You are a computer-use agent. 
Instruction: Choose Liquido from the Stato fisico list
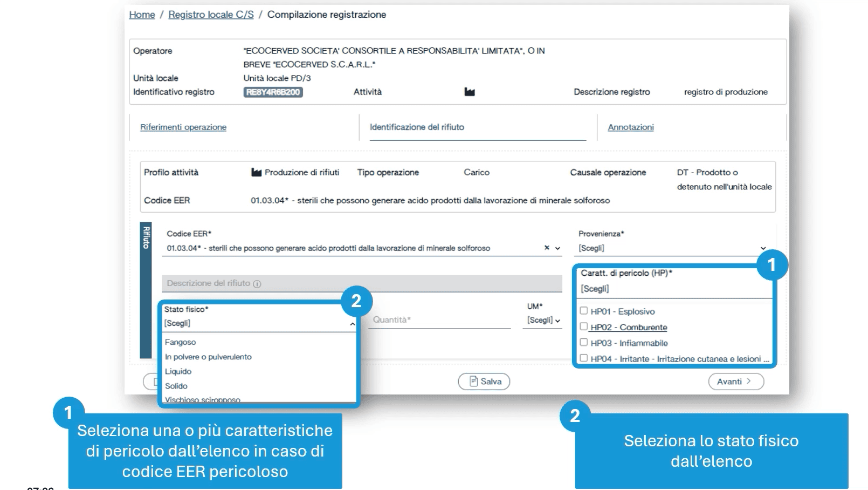pyautogui.click(x=178, y=371)
